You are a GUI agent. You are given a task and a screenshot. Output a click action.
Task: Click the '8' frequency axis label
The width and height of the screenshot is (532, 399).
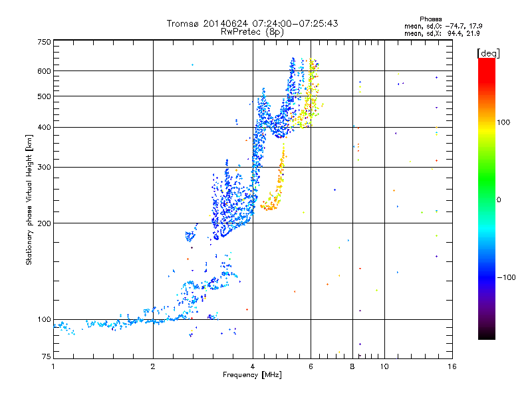tap(352, 366)
